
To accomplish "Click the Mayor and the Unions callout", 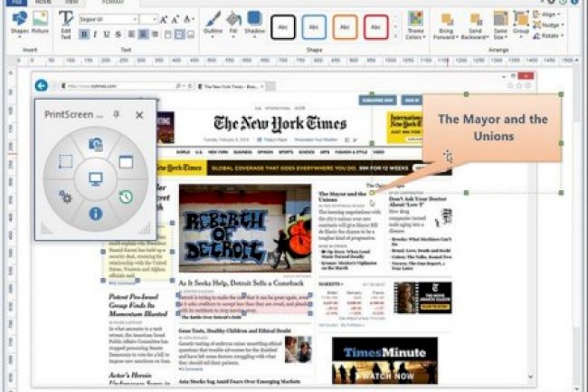I will [492, 128].
